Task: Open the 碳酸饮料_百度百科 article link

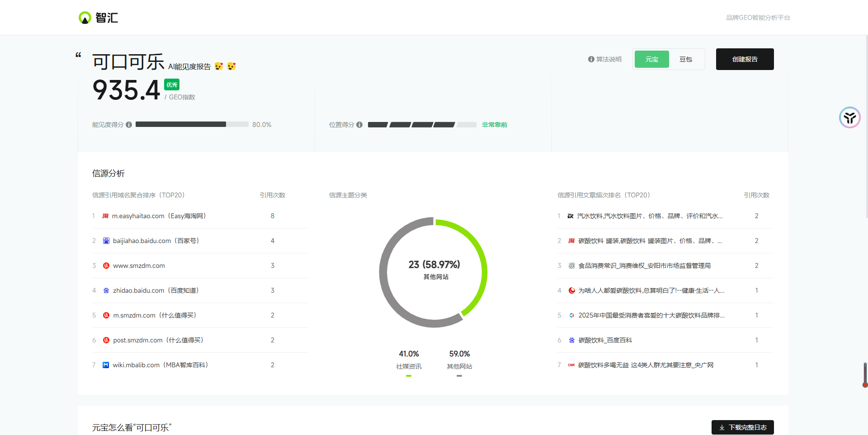Action: pos(605,340)
